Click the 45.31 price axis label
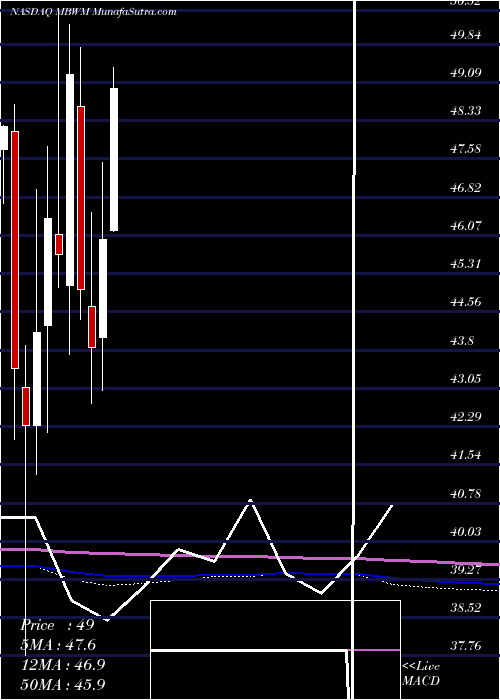The height and width of the screenshot is (700, 500). (x=466, y=263)
